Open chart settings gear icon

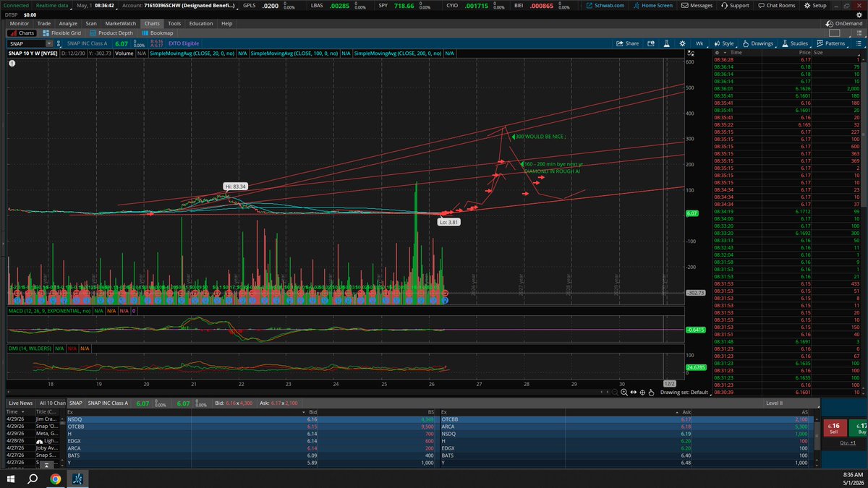(x=682, y=43)
